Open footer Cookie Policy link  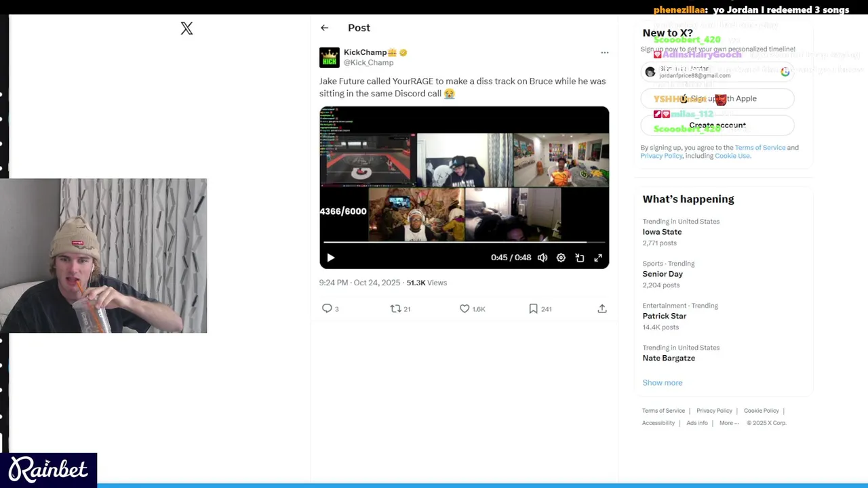click(761, 411)
